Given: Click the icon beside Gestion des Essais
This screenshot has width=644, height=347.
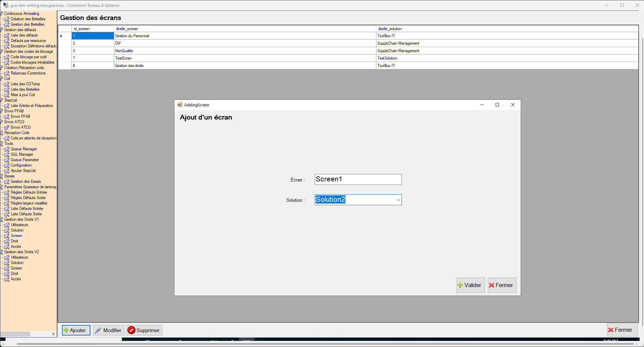Looking at the screenshot, I should (x=6, y=181).
